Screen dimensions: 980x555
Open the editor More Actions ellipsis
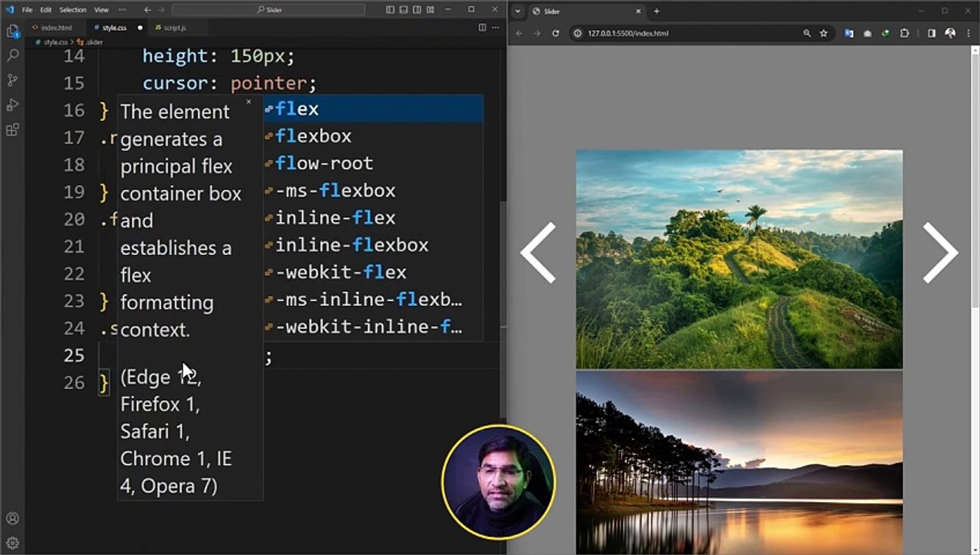[495, 27]
